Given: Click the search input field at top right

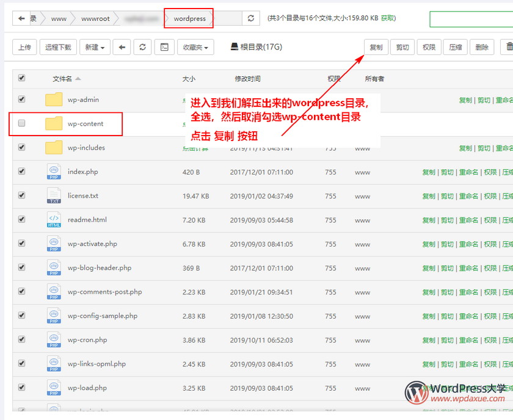Looking at the screenshot, I should coord(471,19).
